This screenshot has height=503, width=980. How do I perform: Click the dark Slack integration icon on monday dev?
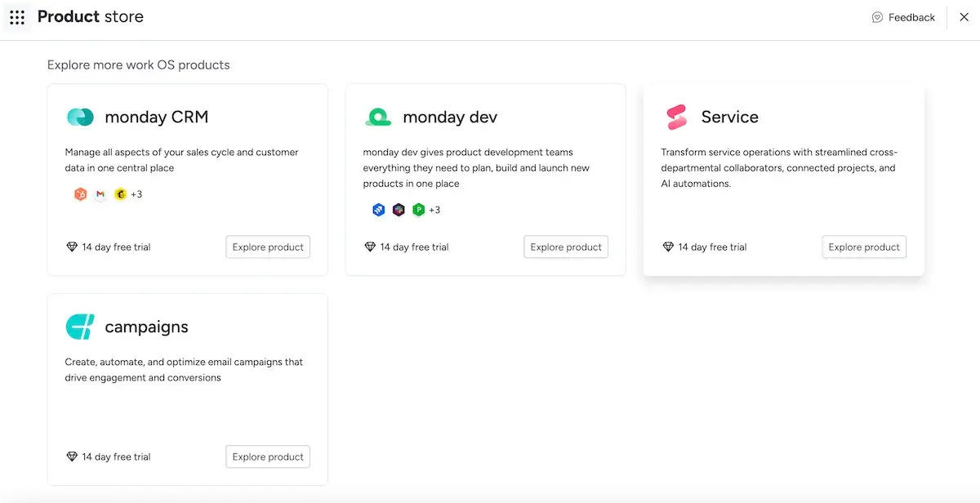[x=399, y=210]
